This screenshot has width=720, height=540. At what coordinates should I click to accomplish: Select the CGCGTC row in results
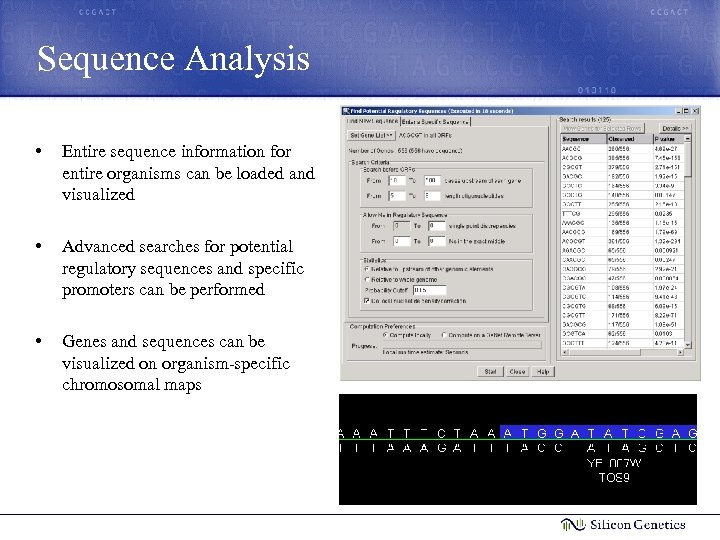622,297
